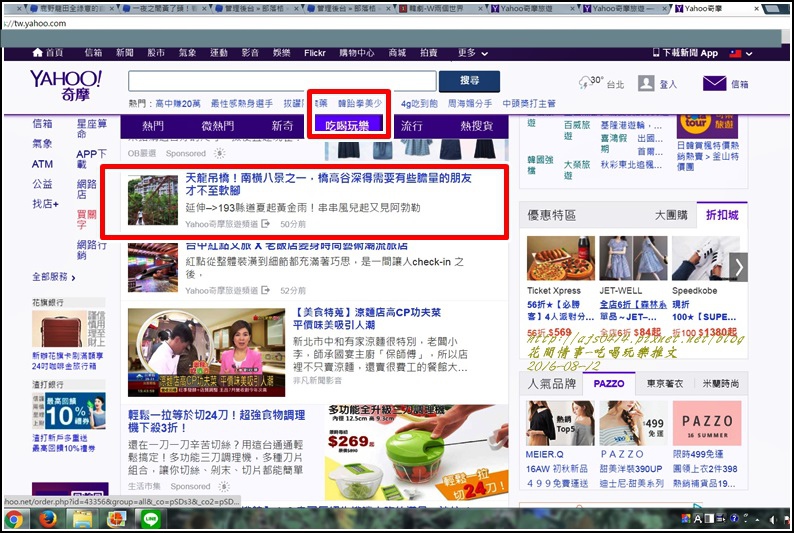Image resolution: width=794 pixels, height=533 pixels.
Task: Open the LINE app in taskbar
Action: [150, 519]
